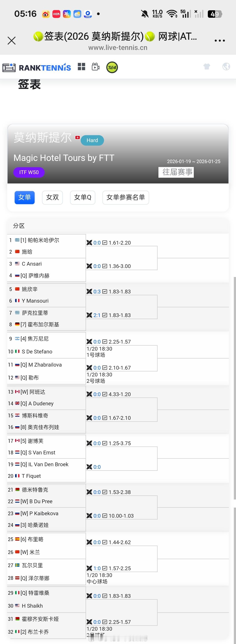
Task: Open the apps grid icon in header
Action: [82, 67]
